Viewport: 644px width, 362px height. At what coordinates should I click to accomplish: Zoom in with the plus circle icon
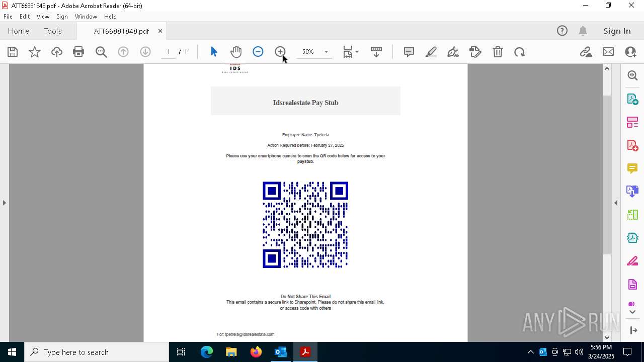(280, 52)
